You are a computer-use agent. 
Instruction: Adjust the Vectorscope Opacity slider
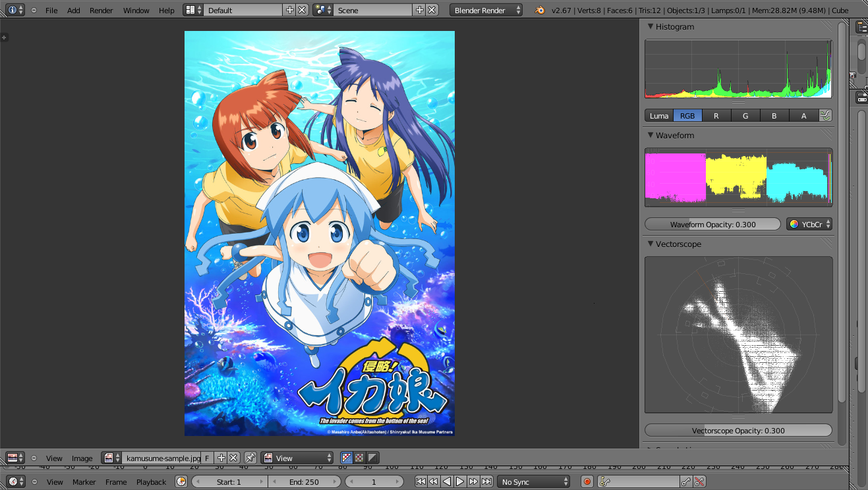(x=738, y=430)
